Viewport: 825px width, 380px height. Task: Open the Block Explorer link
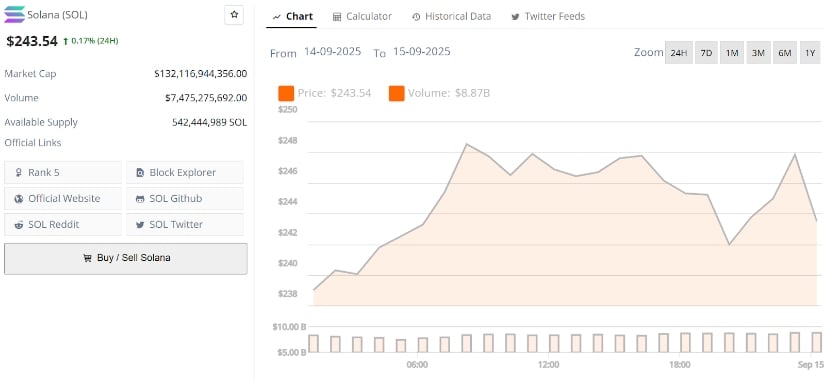(185, 173)
